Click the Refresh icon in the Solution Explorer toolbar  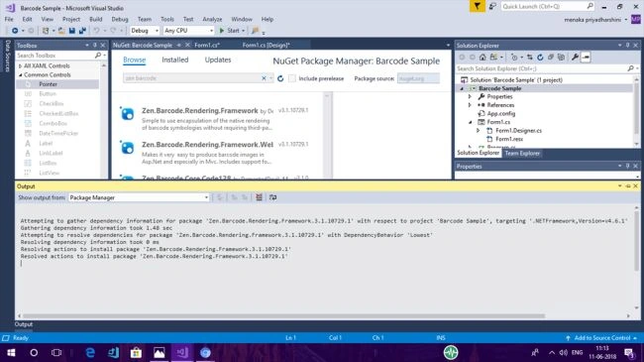click(540, 58)
